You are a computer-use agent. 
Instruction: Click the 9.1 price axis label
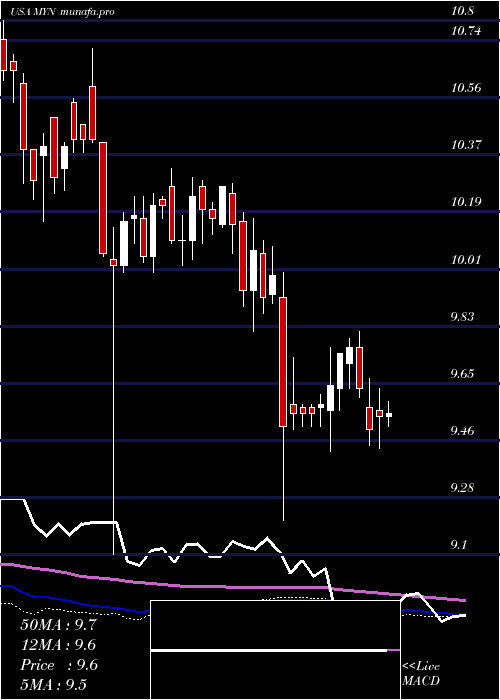click(461, 545)
